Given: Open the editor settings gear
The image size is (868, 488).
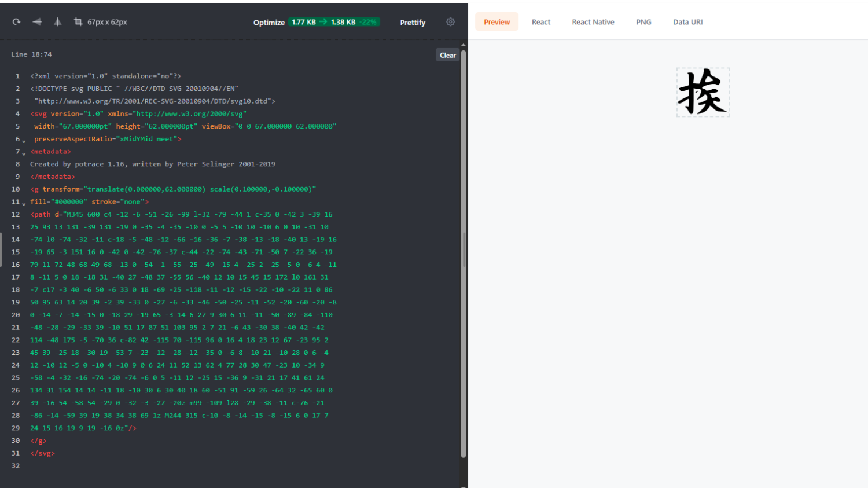Looking at the screenshot, I should 450,22.
